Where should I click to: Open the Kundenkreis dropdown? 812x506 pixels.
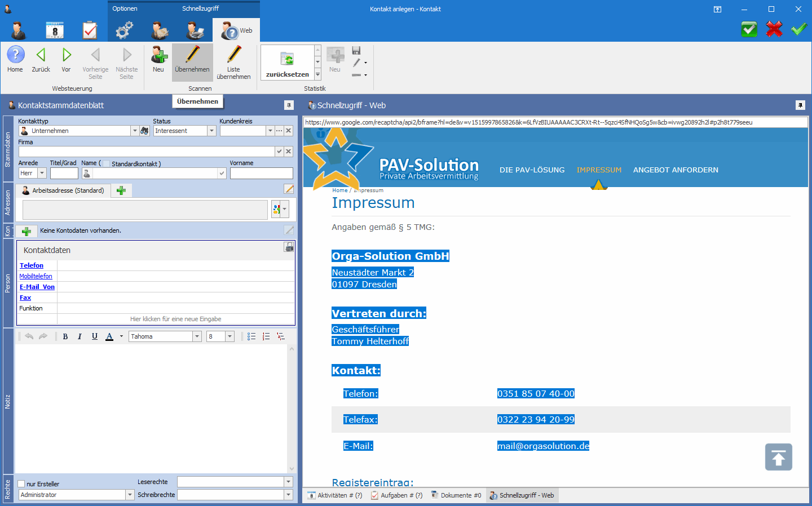point(270,131)
